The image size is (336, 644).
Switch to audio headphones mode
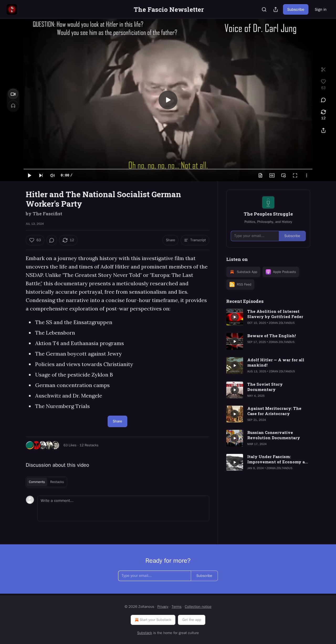(13, 106)
